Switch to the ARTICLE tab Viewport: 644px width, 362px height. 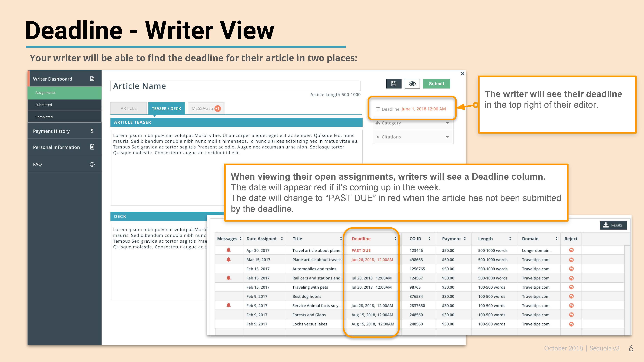point(128,109)
